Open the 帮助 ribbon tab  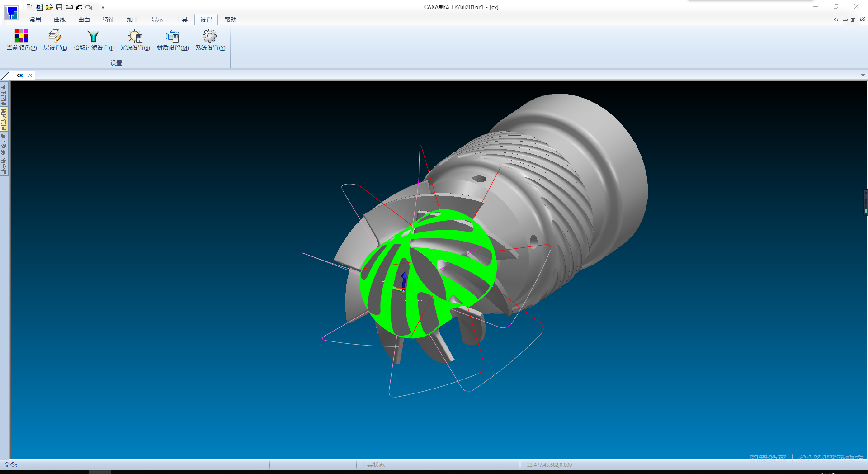[231, 19]
